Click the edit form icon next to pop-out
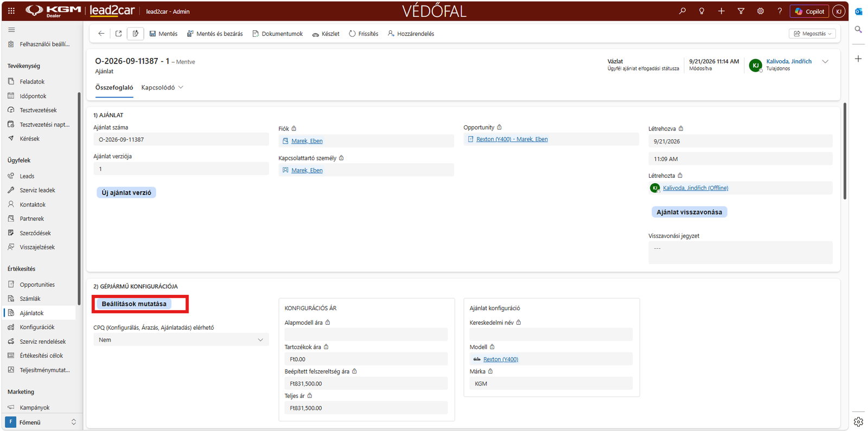This screenshot has width=868, height=431. tap(136, 34)
